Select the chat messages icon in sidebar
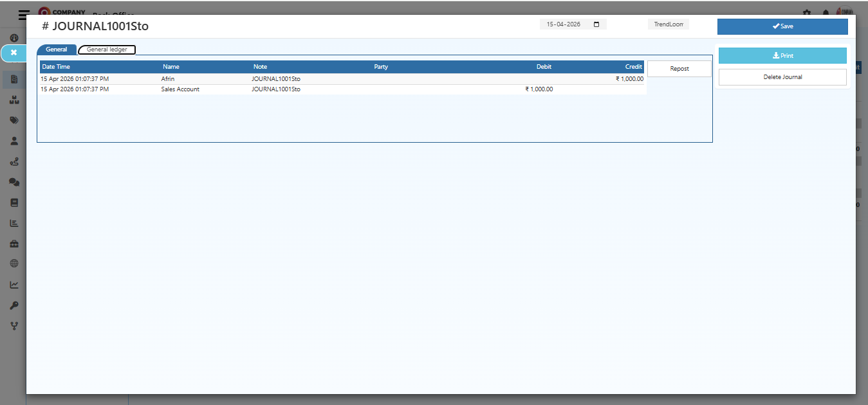 coord(14,183)
